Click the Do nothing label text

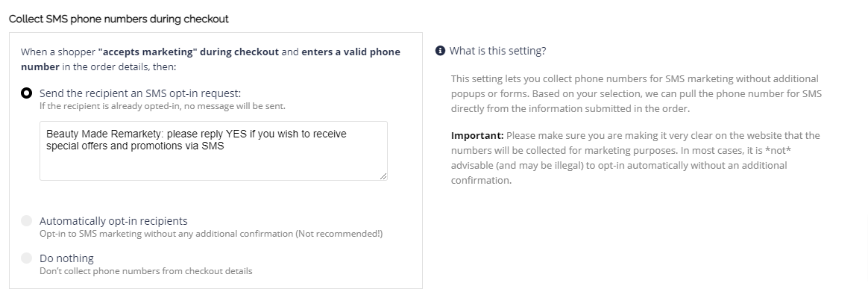pos(66,258)
